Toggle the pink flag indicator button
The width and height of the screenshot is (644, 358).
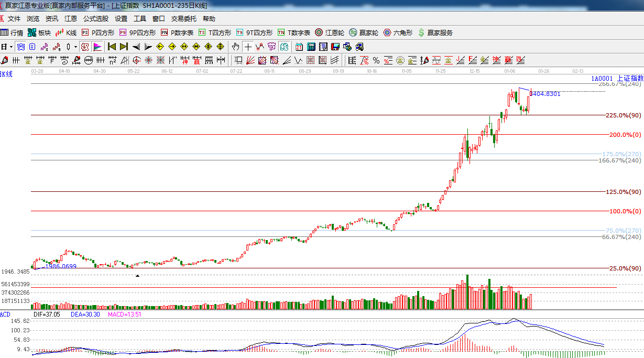pyautogui.click(x=97, y=47)
